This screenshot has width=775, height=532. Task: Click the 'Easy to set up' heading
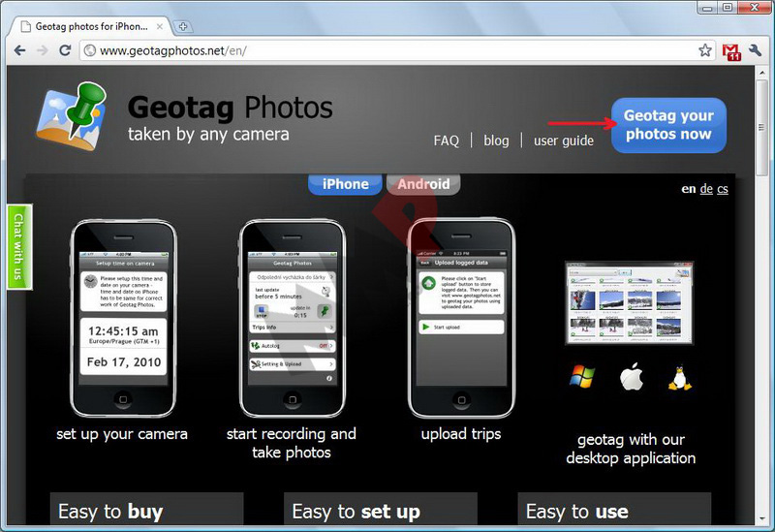click(x=356, y=512)
